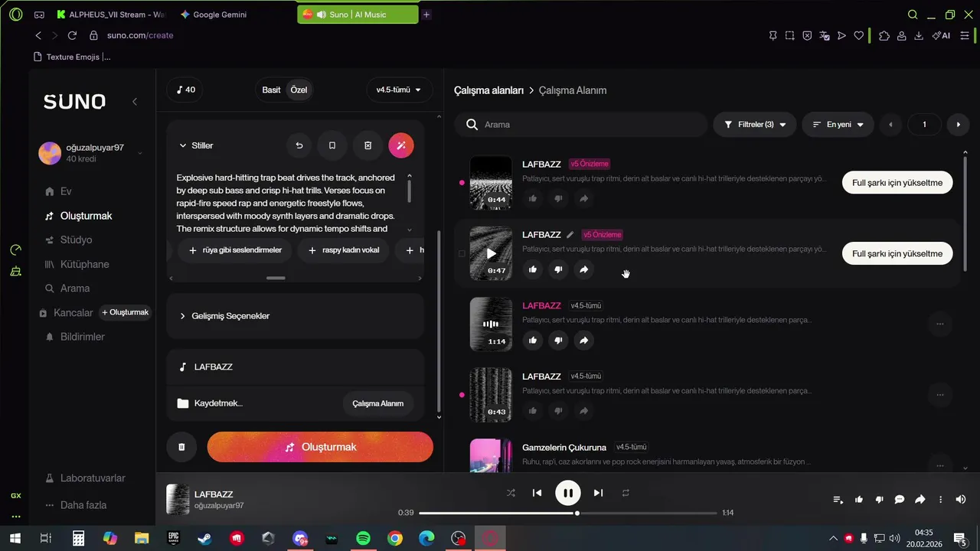Click the trash button beside Oluşturmak

click(181, 447)
